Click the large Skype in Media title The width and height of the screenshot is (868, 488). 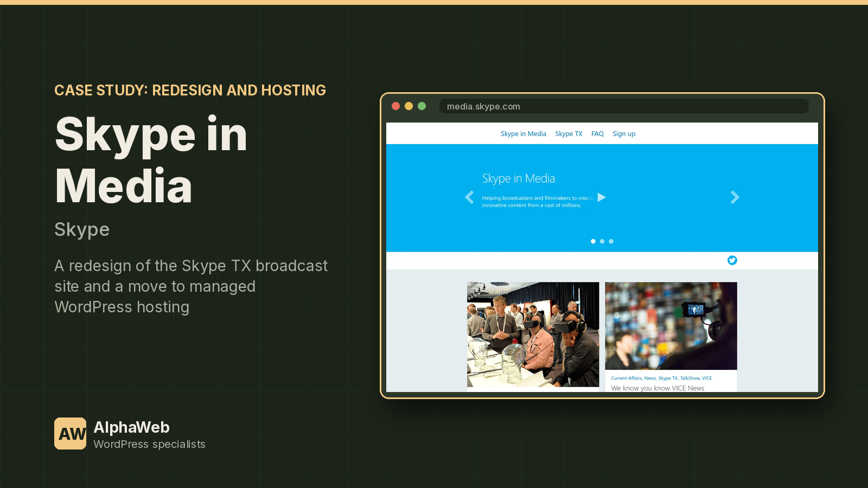(151, 160)
